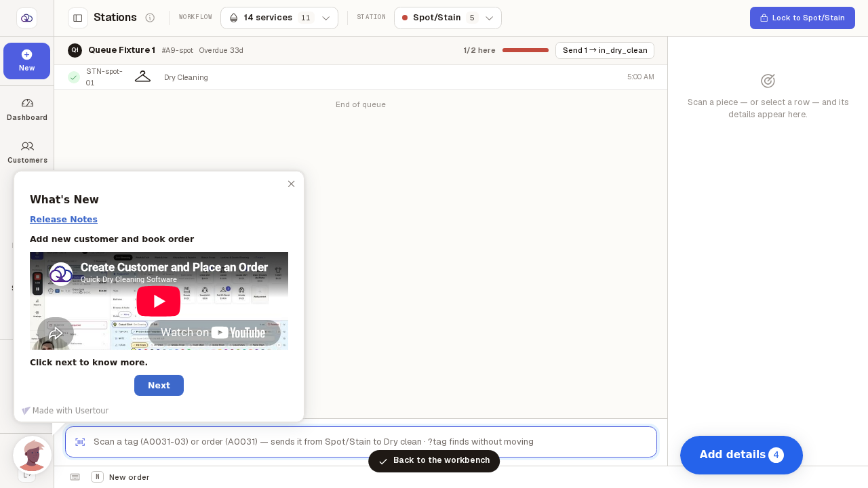Image resolution: width=868 pixels, height=488 pixels.
Task: Click the green check icon for STN-spot-01
Action: point(74,77)
